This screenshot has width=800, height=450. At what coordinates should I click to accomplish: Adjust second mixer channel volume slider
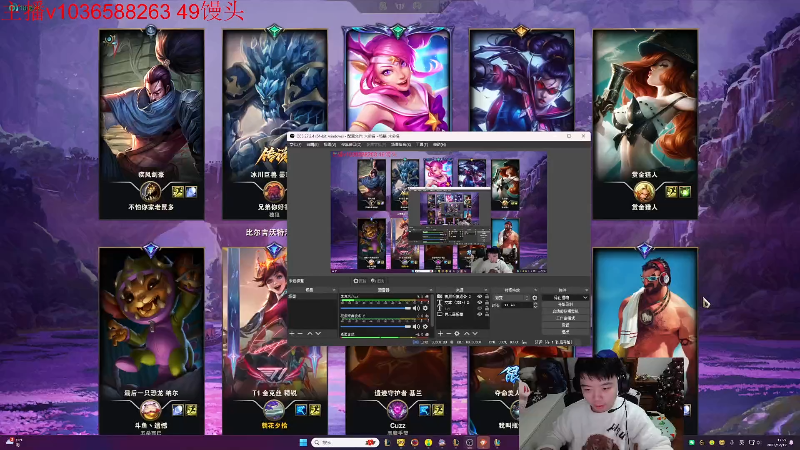376,327
